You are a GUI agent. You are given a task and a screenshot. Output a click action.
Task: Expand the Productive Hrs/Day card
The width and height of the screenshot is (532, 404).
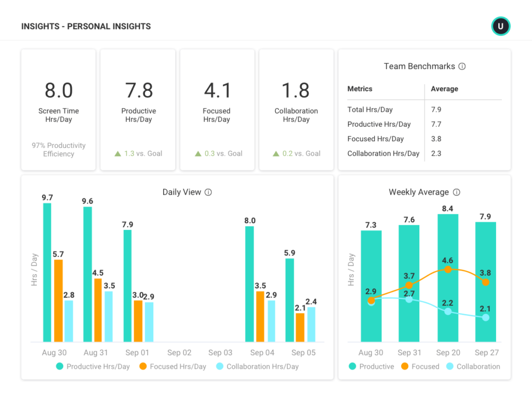pos(138,109)
